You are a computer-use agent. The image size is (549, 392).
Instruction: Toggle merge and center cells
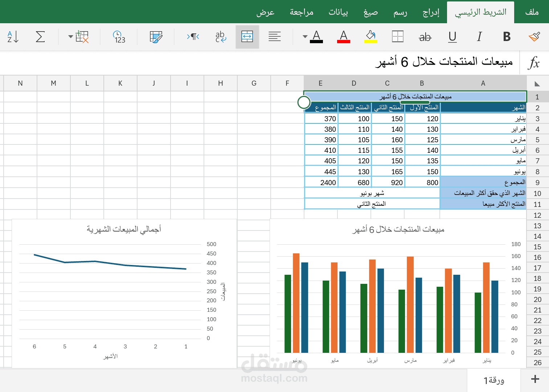pyautogui.click(x=247, y=37)
